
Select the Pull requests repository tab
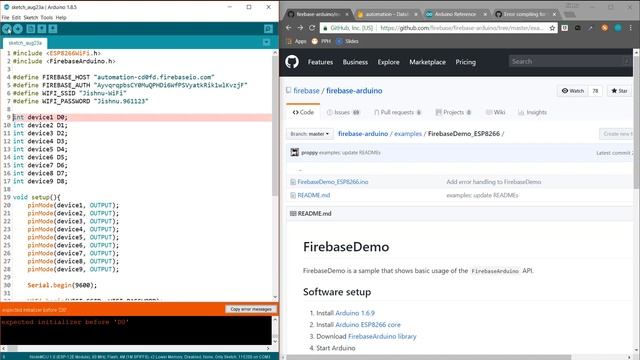pyautogui.click(x=398, y=112)
